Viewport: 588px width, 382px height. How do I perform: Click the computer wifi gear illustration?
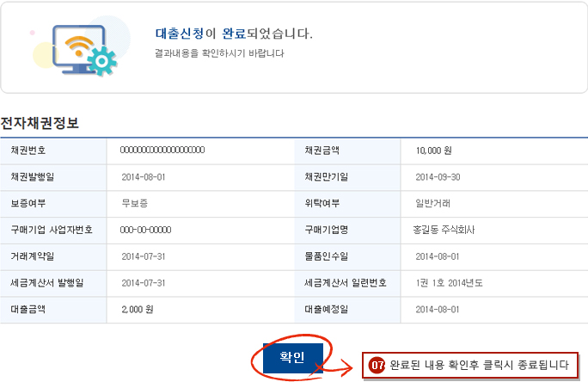80,47
